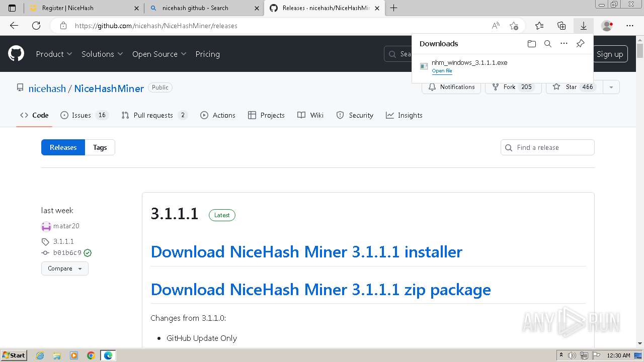Expand the Star options dropdown arrow
This screenshot has height=362, width=644.
[x=611, y=87]
